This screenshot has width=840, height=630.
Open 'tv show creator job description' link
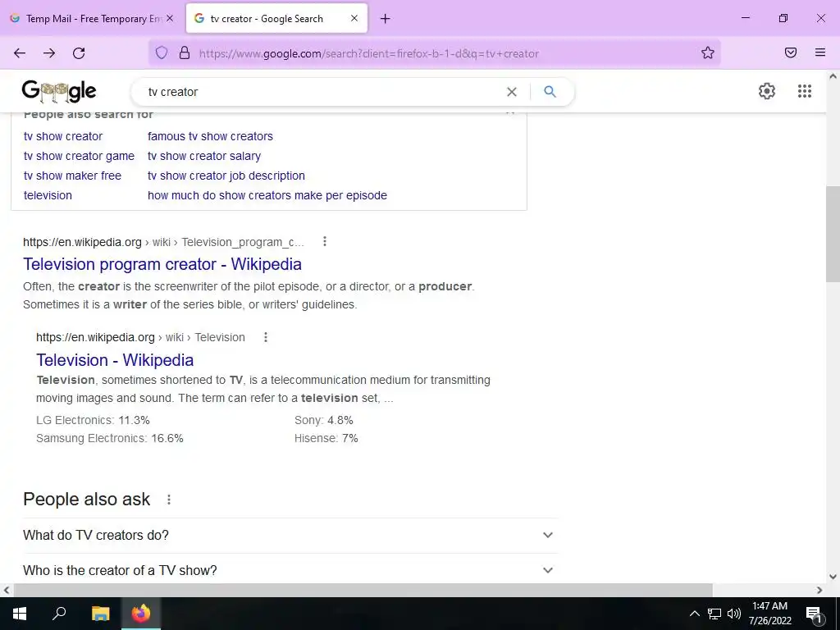(226, 176)
